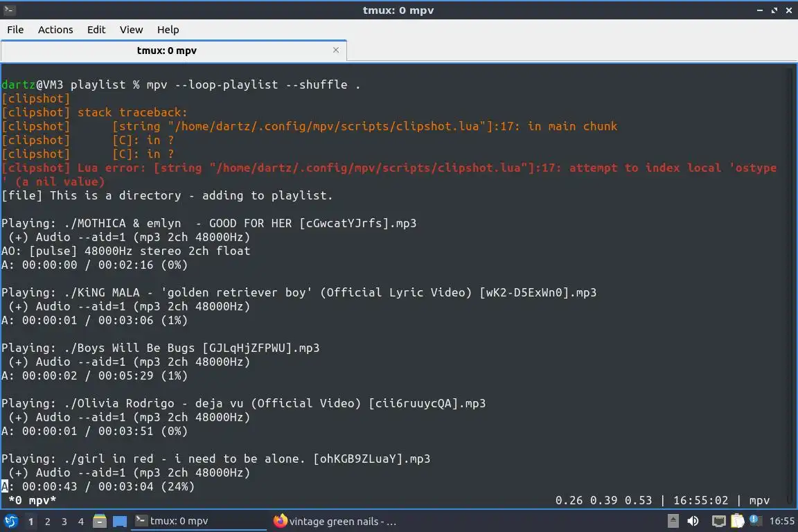Click the '[clipshot] stack traceback:' line
This screenshot has height=532, width=798.
pos(95,112)
